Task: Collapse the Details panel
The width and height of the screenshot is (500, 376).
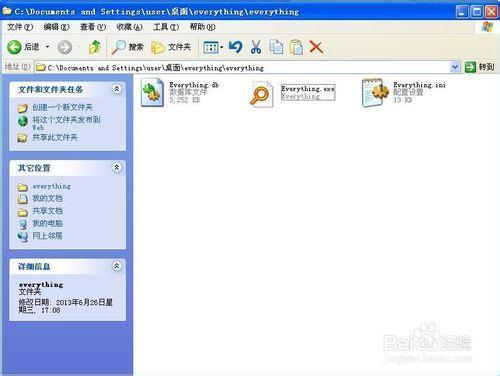Action: click(x=117, y=266)
